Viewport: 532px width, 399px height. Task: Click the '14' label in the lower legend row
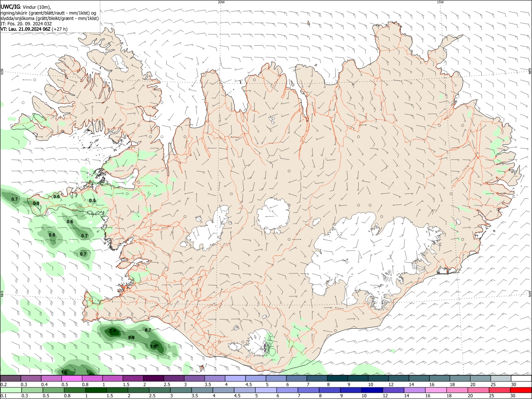tap(406, 396)
